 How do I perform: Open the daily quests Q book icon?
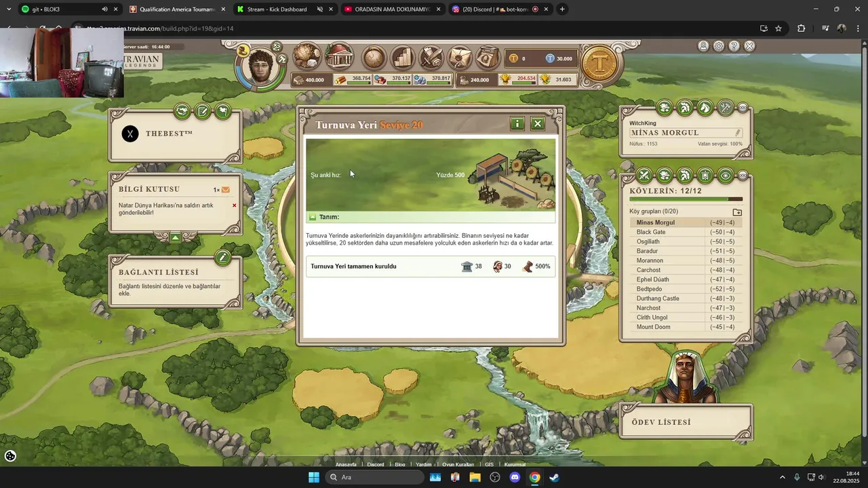coord(488,58)
